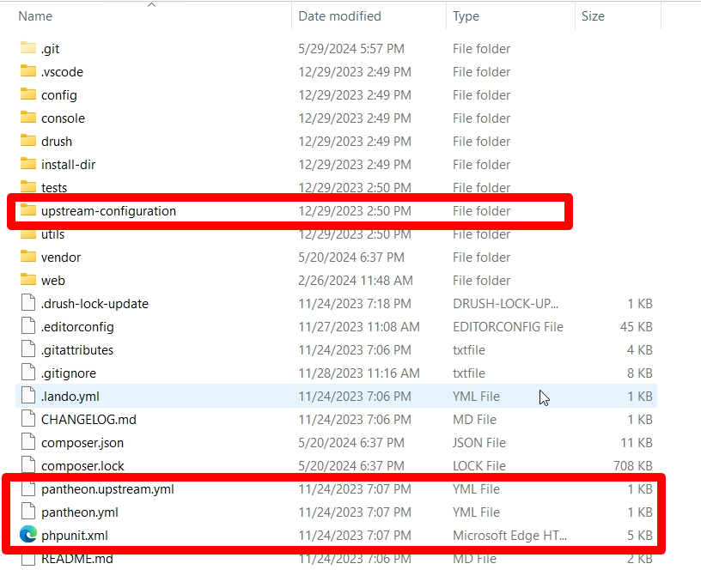
Task: Select the install-dir folder name
Action: 69,165
